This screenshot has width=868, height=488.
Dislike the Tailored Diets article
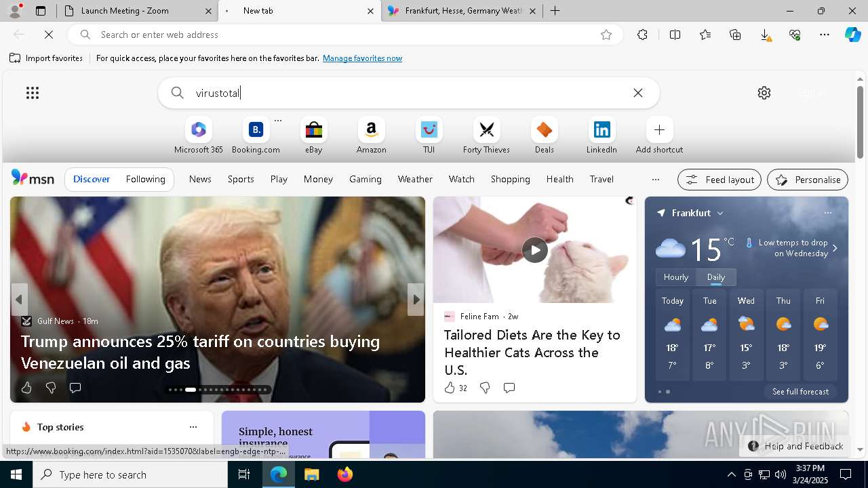[485, 388]
